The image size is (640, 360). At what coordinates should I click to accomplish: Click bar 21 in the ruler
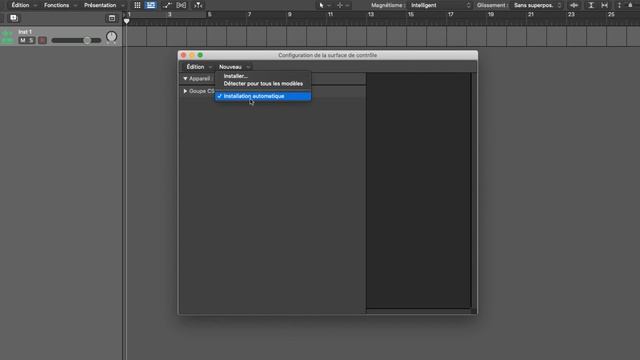point(531,14)
